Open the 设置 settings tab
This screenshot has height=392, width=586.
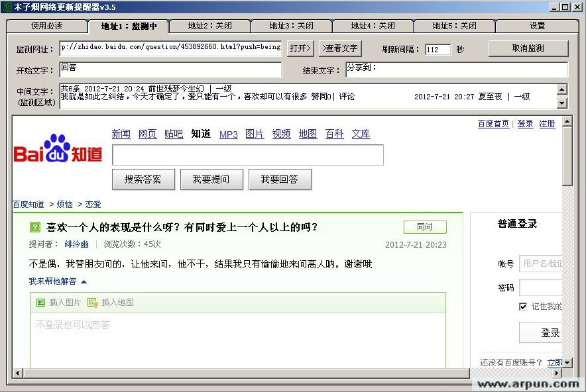[537, 26]
